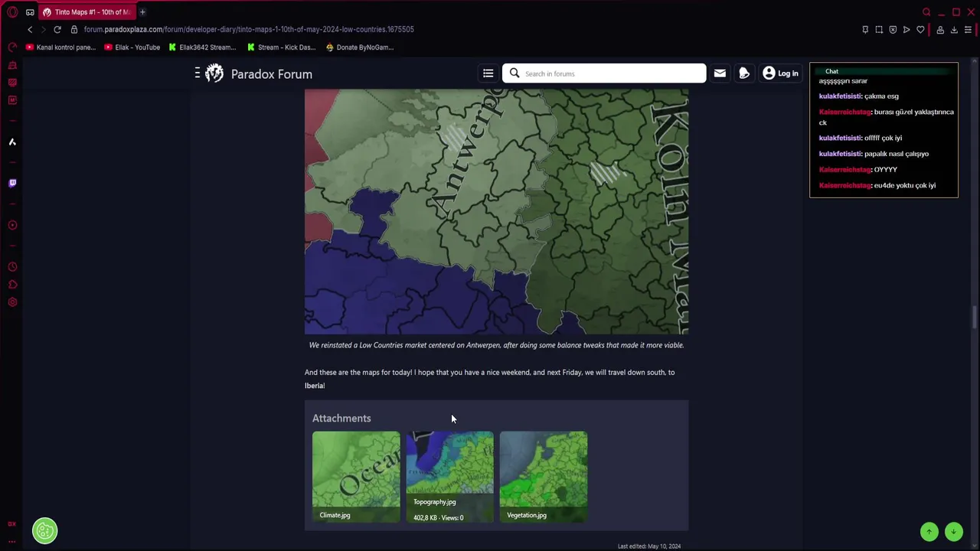Add page to bookmarks with heart icon
Image resolution: width=980 pixels, height=551 pixels.
[x=920, y=30]
